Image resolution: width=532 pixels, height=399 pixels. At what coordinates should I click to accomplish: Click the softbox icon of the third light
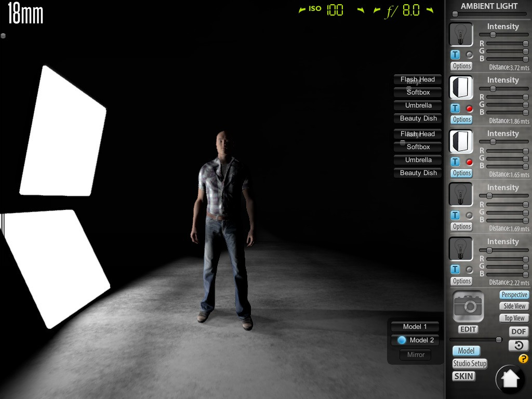click(x=461, y=141)
